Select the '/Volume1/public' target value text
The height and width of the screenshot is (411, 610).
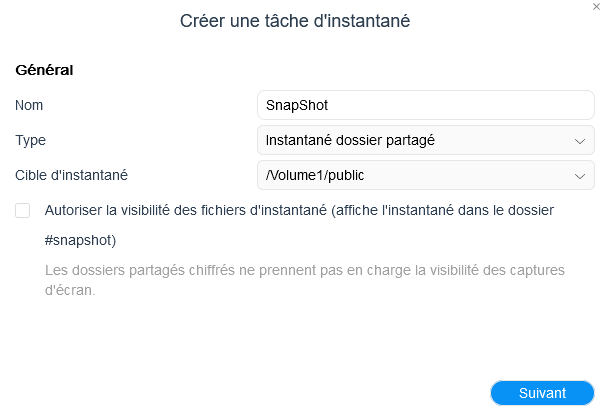point(314,176)
